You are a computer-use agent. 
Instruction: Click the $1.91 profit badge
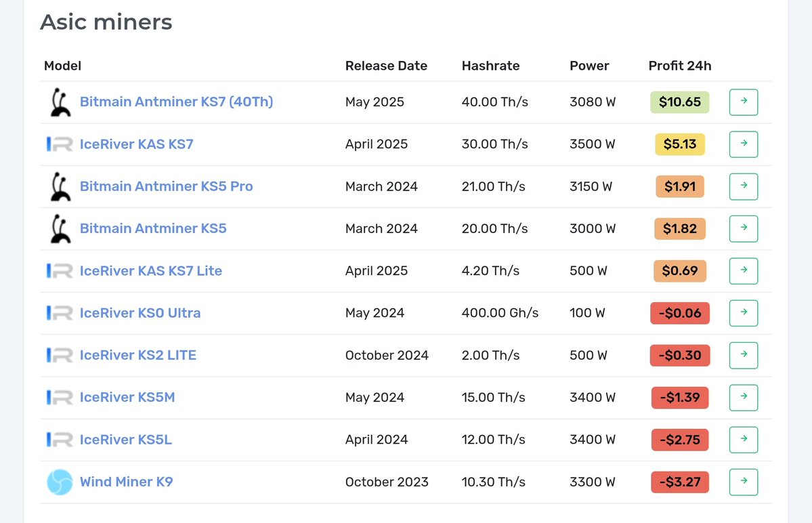pos(680,186)
